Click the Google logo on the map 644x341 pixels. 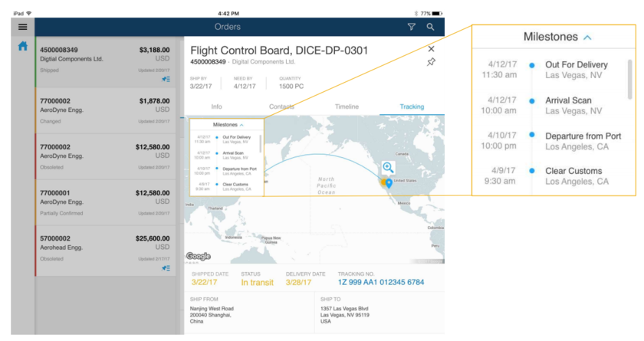[198, 257]
